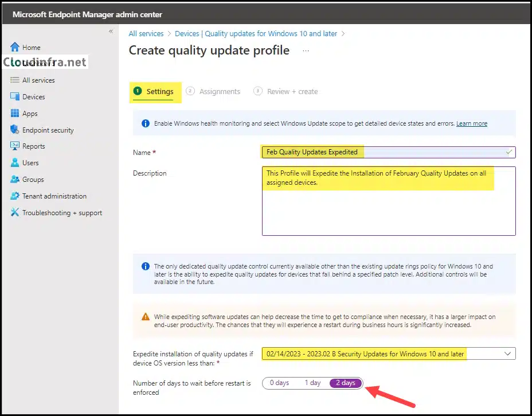Click into the Description text area

click(x=389, y=201)
